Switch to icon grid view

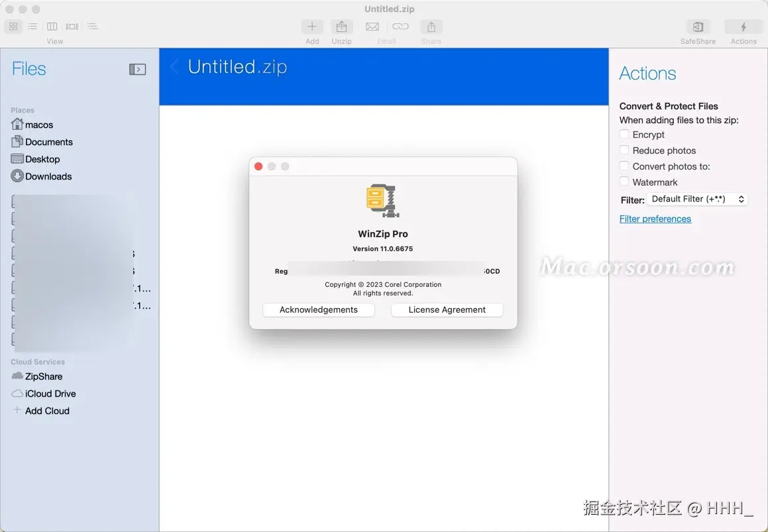(x=13, y=27)
